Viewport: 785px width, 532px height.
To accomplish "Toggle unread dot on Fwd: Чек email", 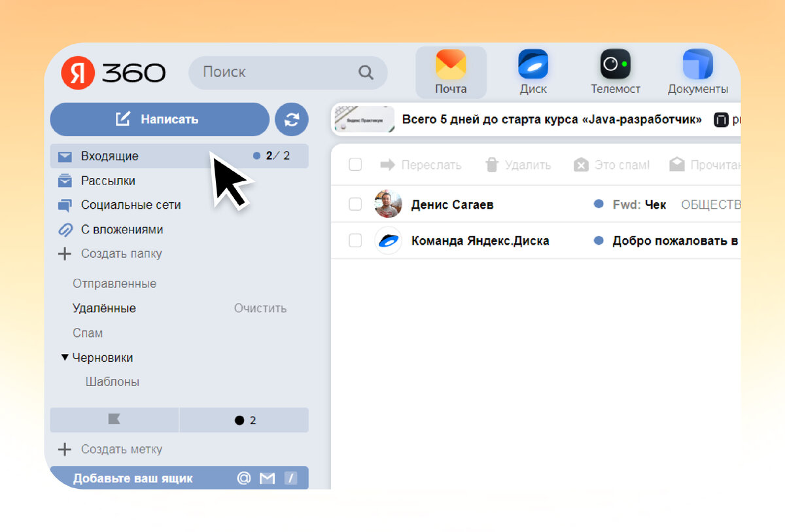I will pyautogui.click(x=598, y=204).
